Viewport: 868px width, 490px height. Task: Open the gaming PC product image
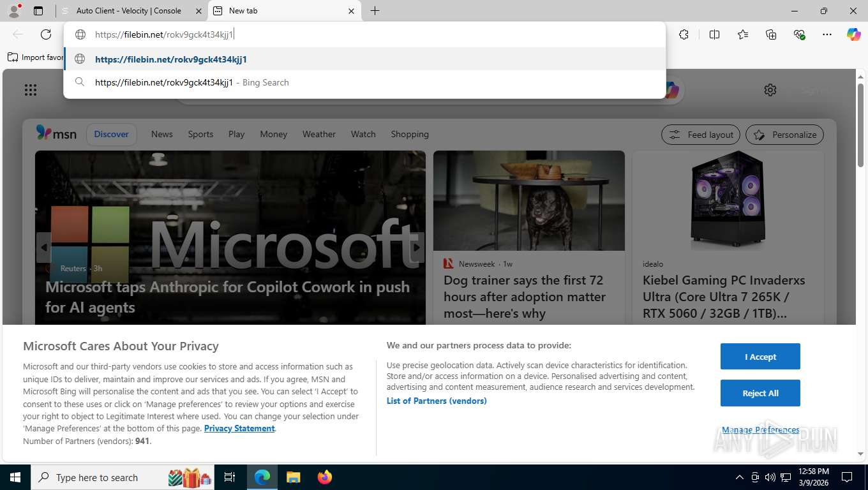pos(728,200)
